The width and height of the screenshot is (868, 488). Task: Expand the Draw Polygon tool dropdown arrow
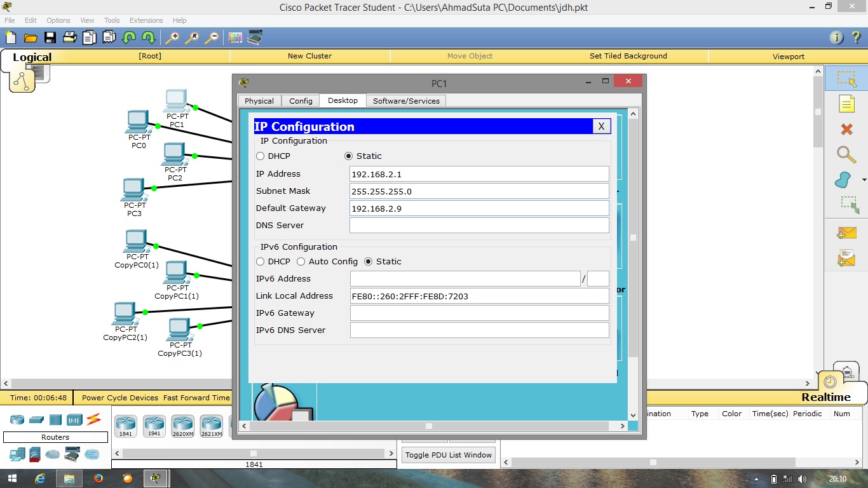[x=864, y=180]
